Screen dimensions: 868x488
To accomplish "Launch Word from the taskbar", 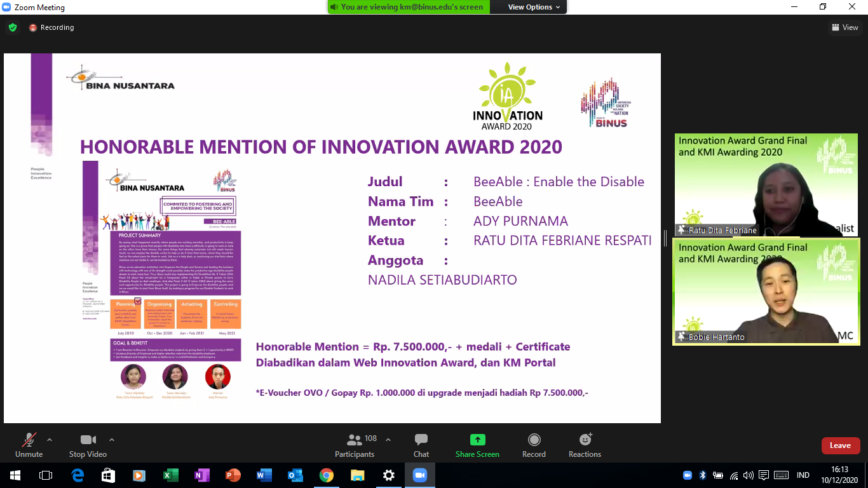I will coord(264,475).
